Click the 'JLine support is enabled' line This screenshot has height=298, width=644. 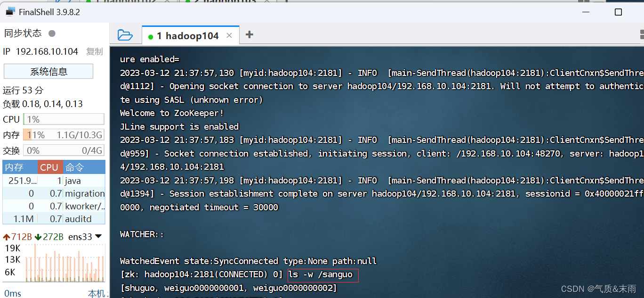(179, 126)
